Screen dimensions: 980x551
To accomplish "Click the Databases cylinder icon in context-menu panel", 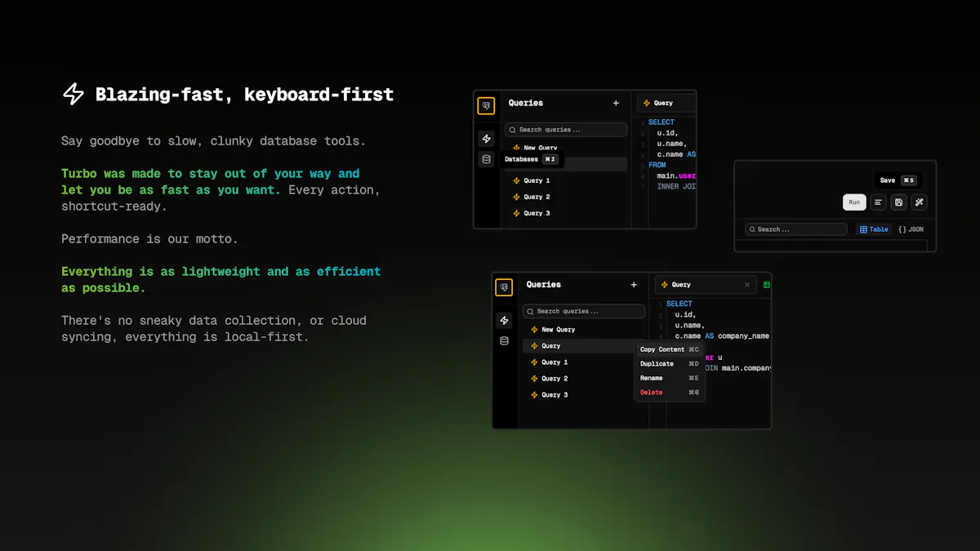I will point(504,341).
